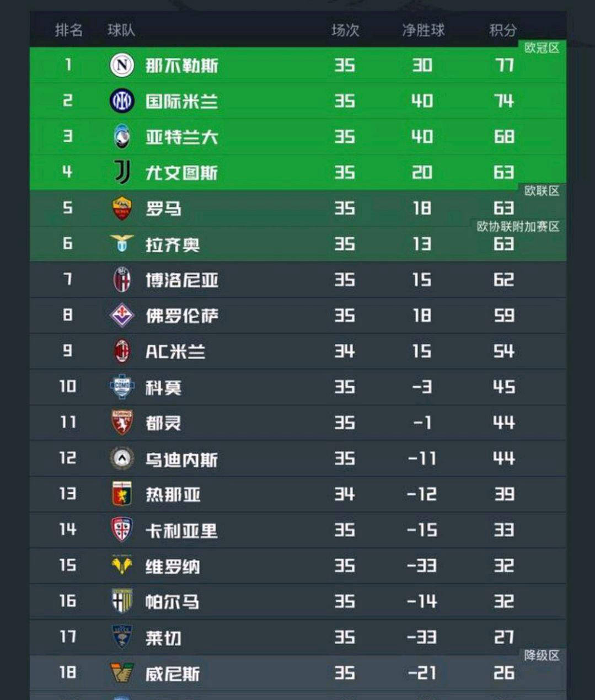The width and height of the screenshot is (595, 700).
Task: Click the Napoli club crest icon
Action: click(x=122, y=65)
